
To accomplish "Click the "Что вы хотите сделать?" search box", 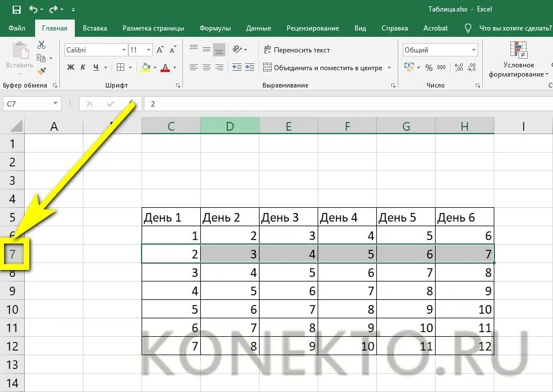I will tap(515, 28).
